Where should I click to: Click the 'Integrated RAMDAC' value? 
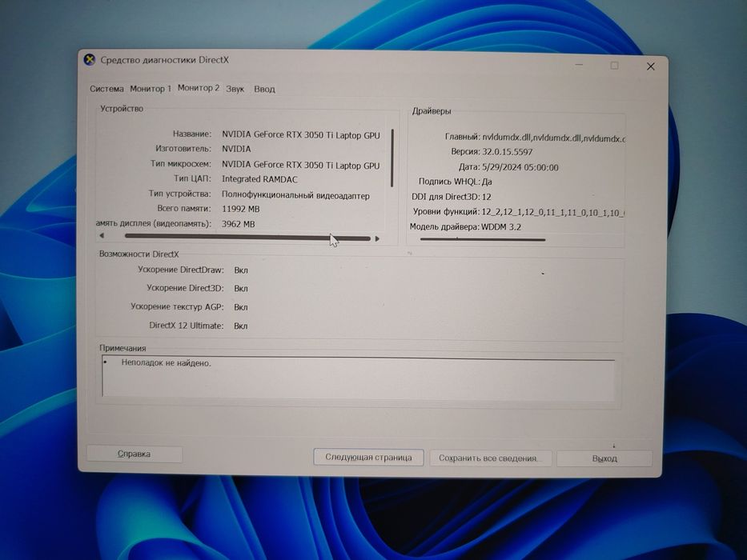259,179
